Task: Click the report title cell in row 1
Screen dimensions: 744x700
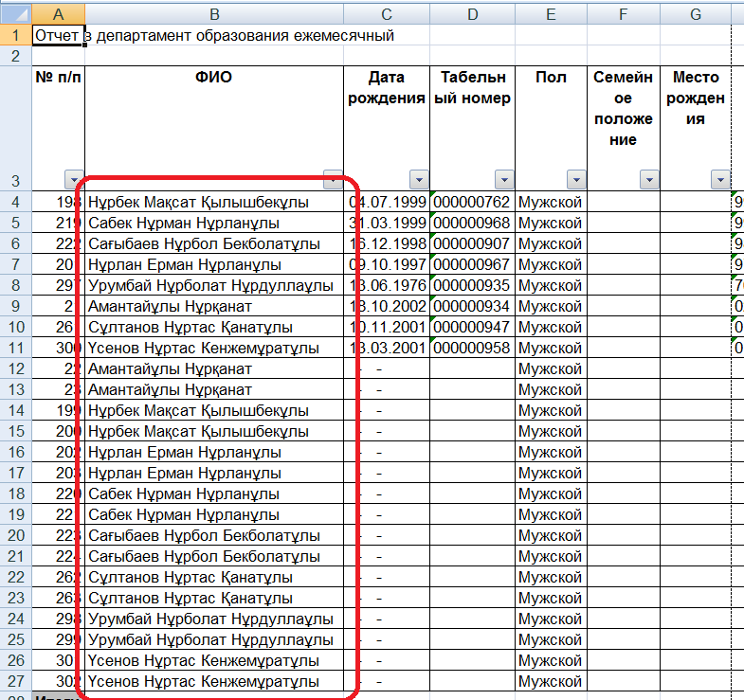Action: click(59, 35)
